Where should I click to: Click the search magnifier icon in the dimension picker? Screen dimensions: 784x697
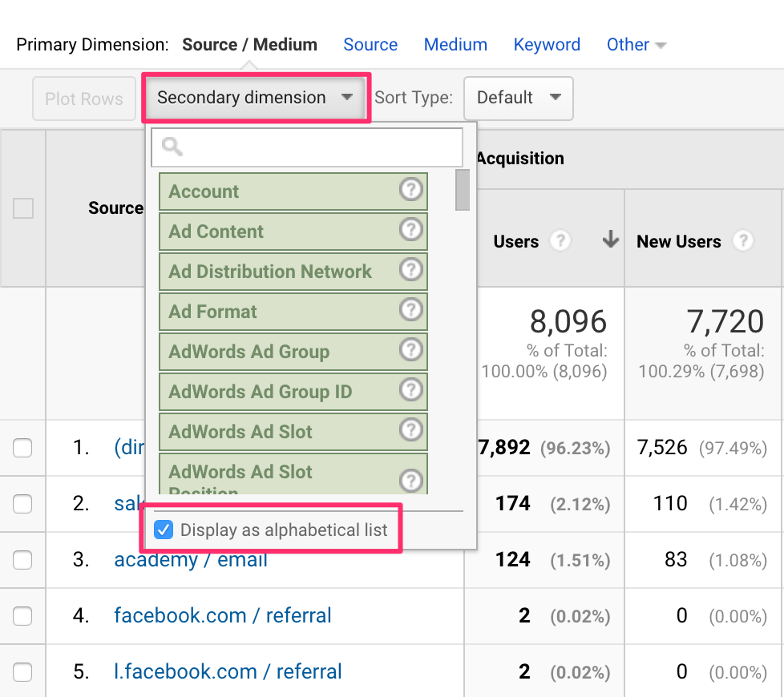click(171, 147)
